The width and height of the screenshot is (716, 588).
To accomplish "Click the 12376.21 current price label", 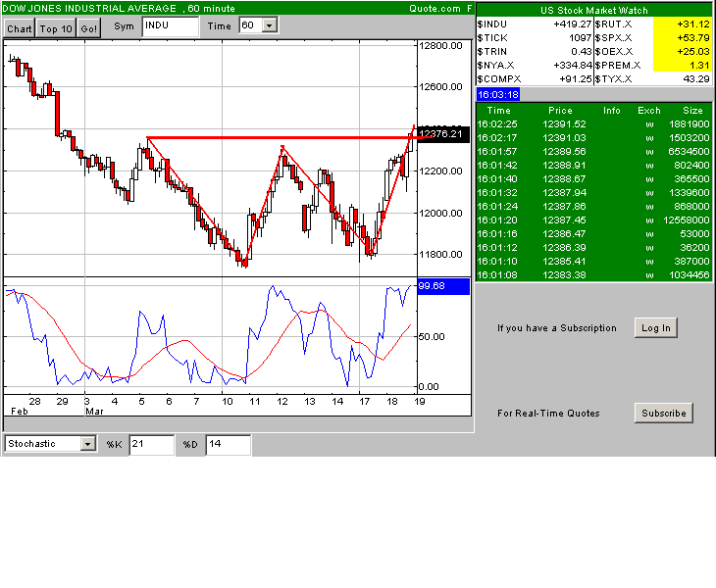I will click(x=443, y=134).
